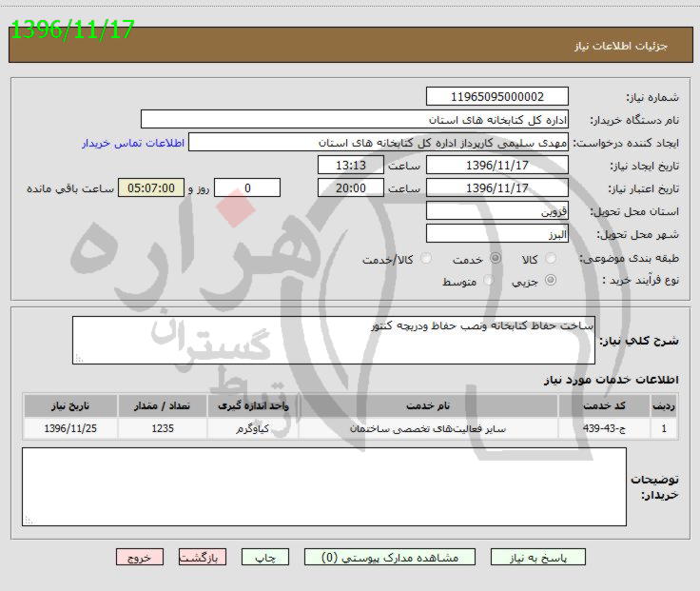
Task: Click the واحد اندازه گیری column header
Action: [x=253, y=405]
